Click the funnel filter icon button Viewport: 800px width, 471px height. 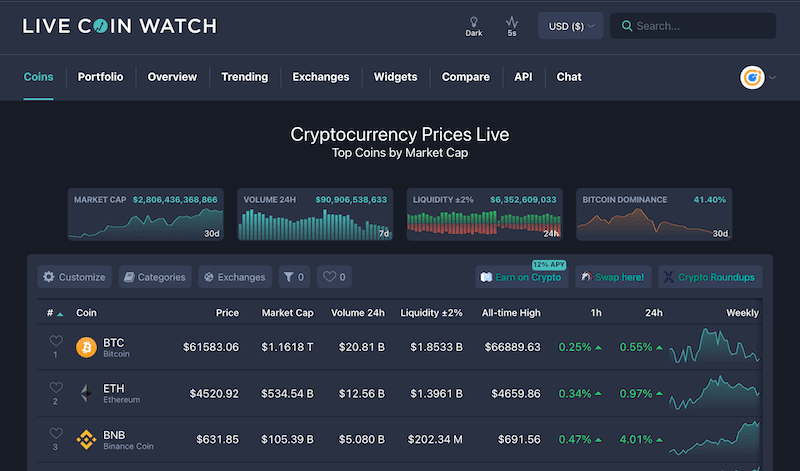[294, 277]
